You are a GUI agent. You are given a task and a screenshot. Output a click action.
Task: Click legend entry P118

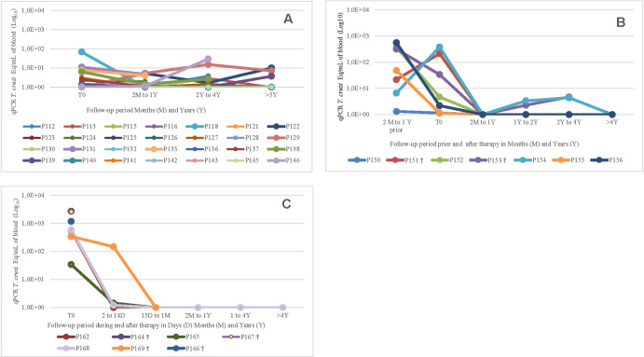pos(201,126)
